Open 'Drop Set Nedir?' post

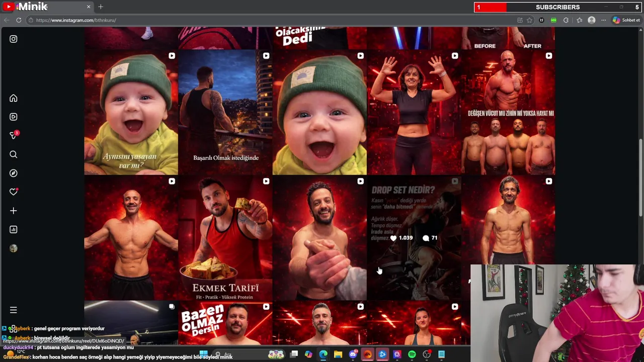click(414, 237)
